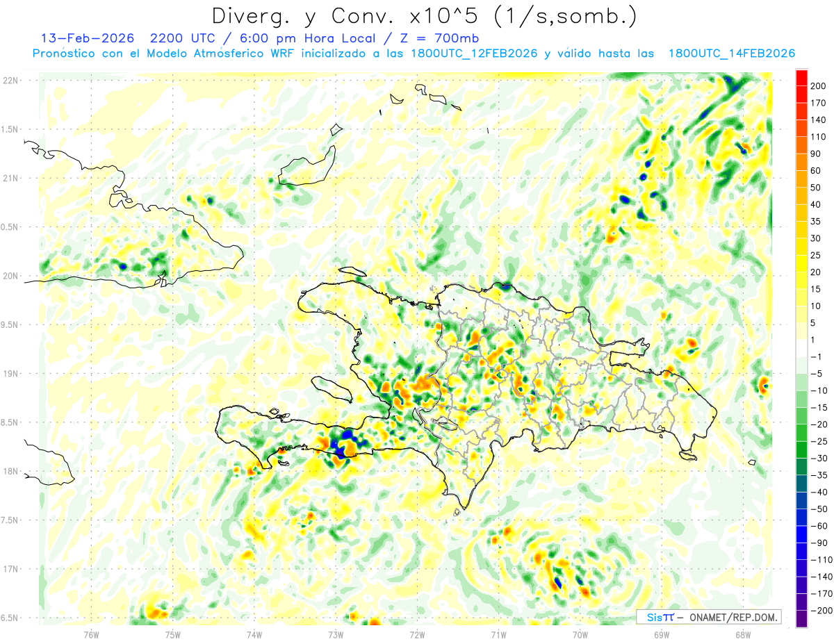Click the latitude label "18N"

point(10,472)
